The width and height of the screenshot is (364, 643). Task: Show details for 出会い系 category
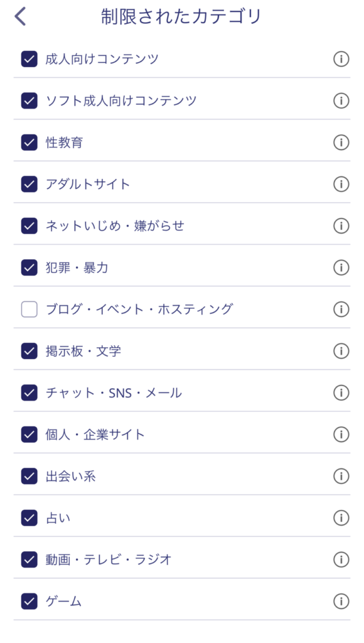(x=341, y=476)
